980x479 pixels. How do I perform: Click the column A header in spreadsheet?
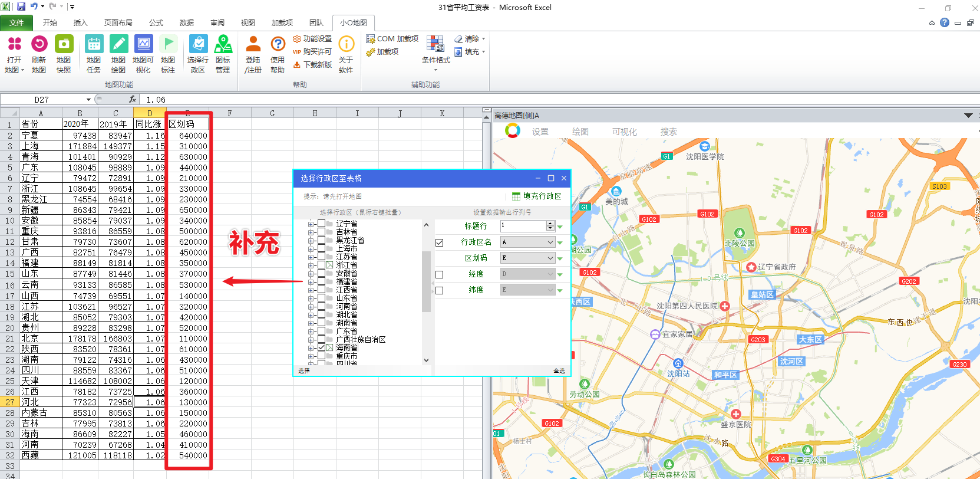[41, 113]
